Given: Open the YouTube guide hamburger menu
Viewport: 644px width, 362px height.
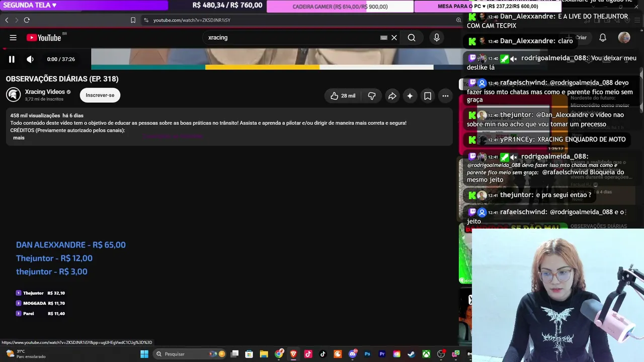Looking at the screenshot, I should [x=13, y=38].
